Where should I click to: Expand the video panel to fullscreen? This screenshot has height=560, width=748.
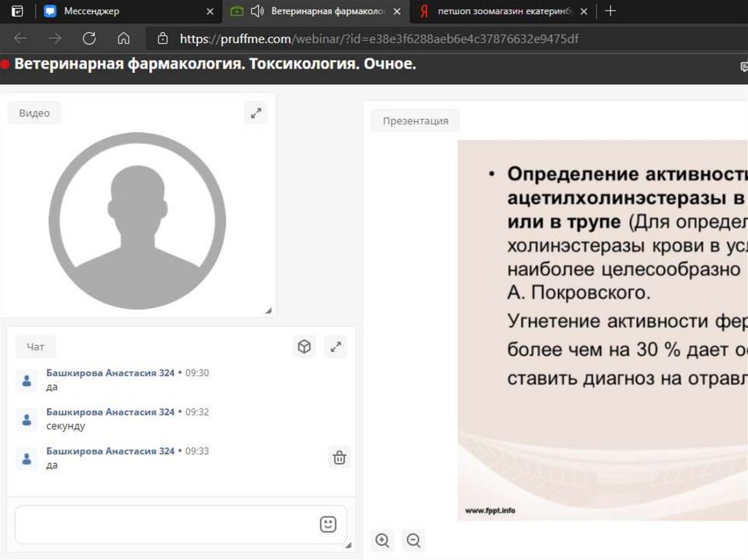click(256, 113)
